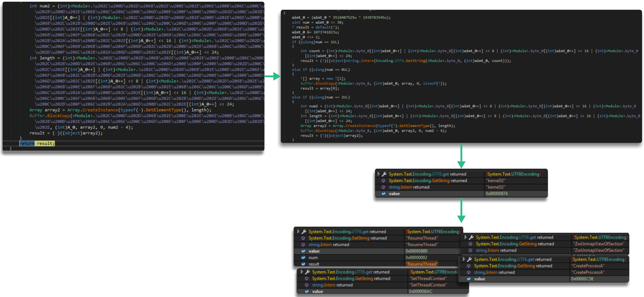Expand the UTF8.get row above "kernel32"

click(378, 174)
